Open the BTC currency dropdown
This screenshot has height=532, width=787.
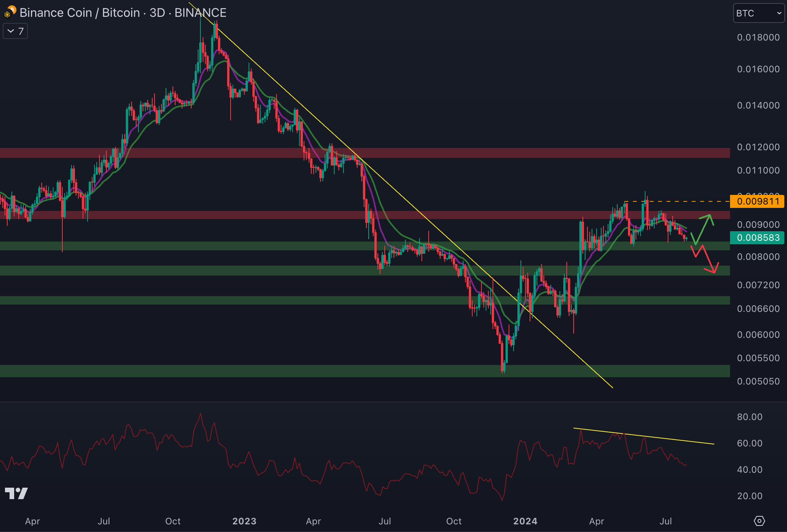click(x=758, y=13)
